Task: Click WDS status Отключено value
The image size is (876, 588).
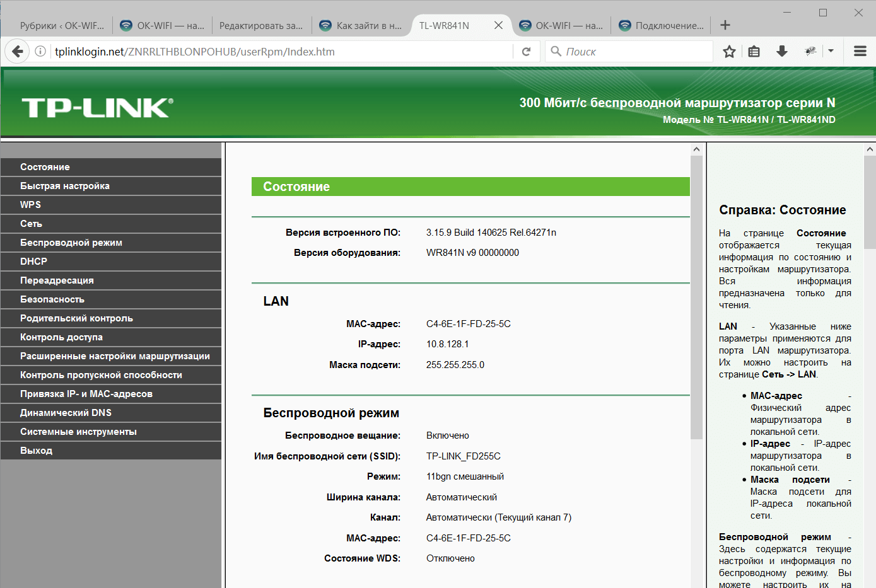Action: tap(450, 558)
